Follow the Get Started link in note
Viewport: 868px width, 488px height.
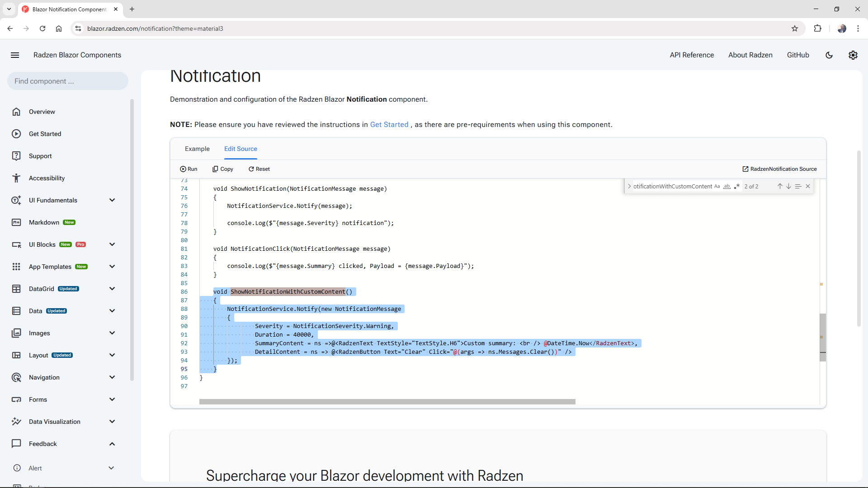point(389,125)
